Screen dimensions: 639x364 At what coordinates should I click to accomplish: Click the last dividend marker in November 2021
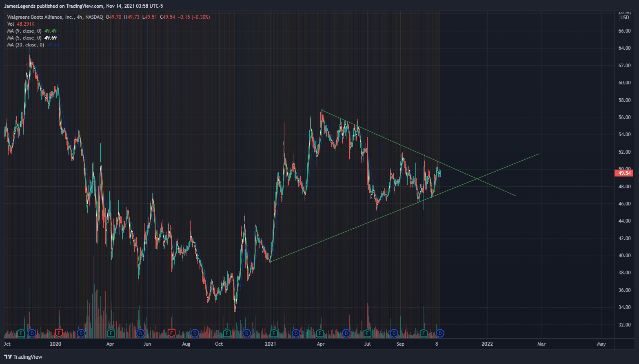pos(440,333)
